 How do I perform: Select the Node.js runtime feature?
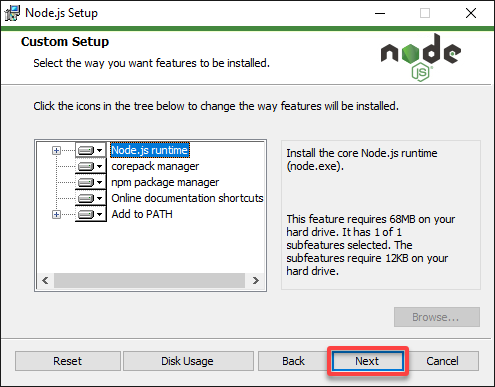click(x=150, y=150)
